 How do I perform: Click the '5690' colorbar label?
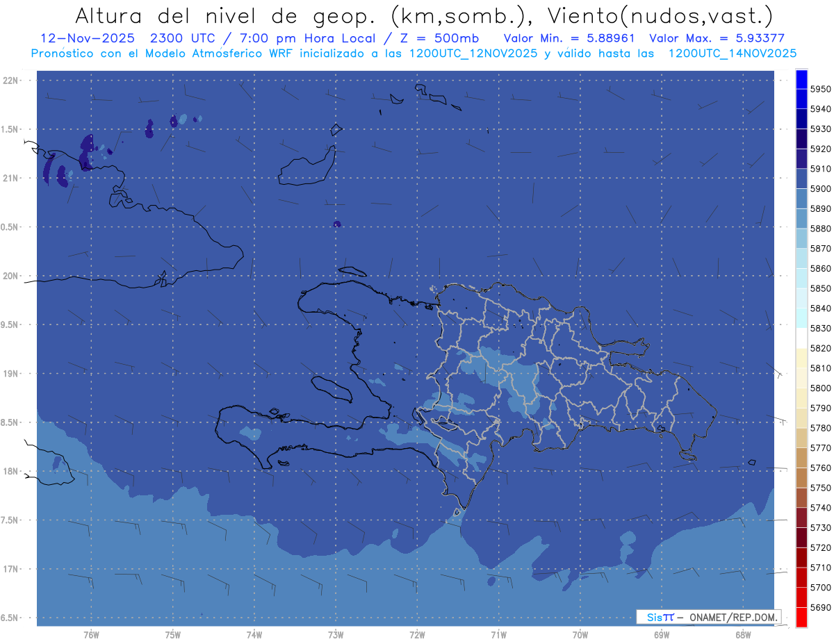click(820, 609)
